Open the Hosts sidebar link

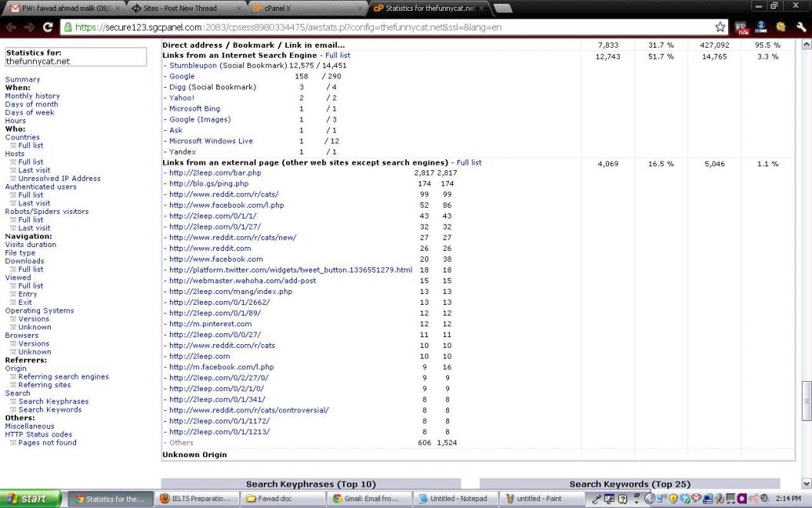click(x=15, y=154)
